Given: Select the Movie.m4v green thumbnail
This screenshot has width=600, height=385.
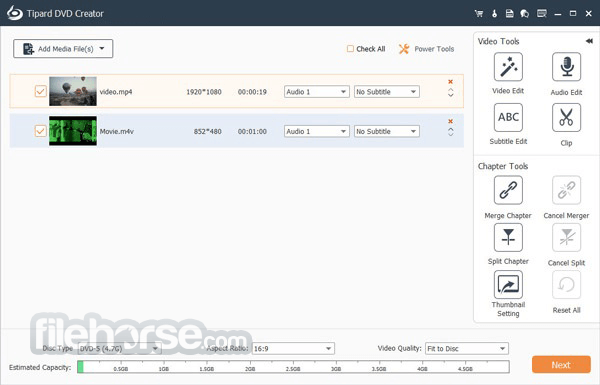Looking at the screenshot, I should click(x=73, y=131).
